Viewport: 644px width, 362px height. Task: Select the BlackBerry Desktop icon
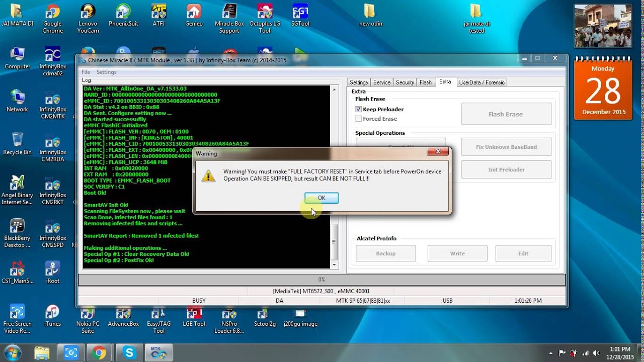[17, 233]
